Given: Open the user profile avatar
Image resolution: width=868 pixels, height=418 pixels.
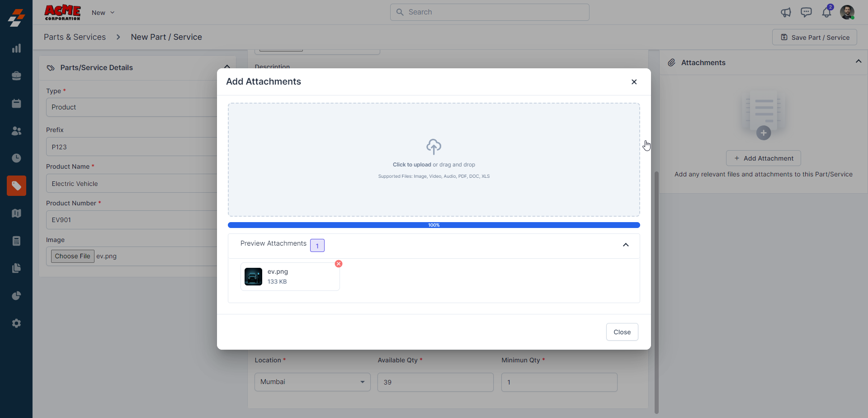Looking at the screenshot, I should pos(847,12).
